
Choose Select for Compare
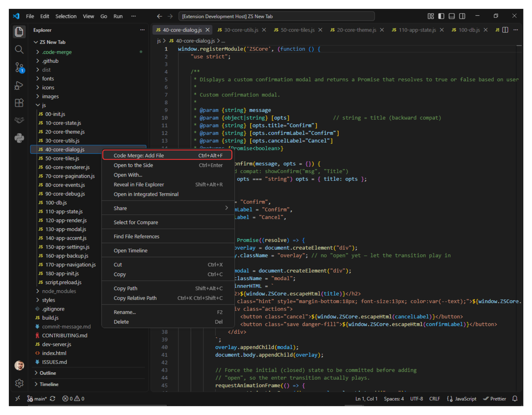coord(168,222)
